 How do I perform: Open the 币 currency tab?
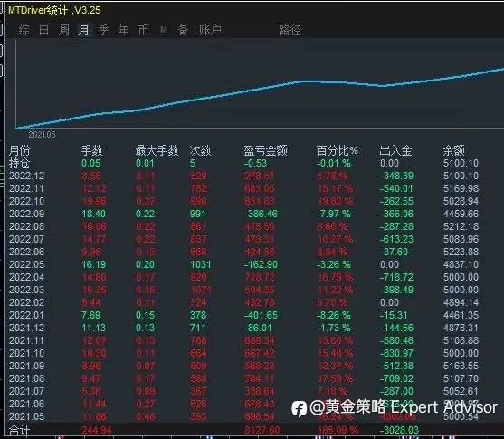143,31
